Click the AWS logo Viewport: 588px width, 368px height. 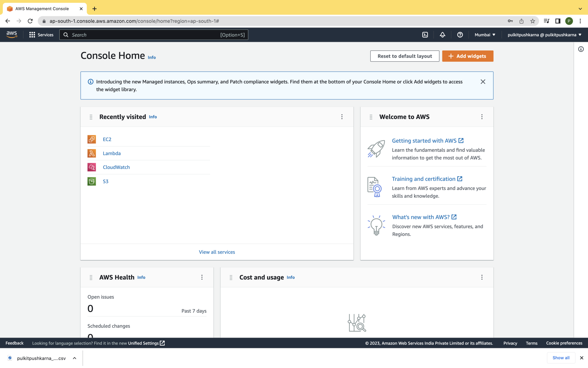click(12, 34)
